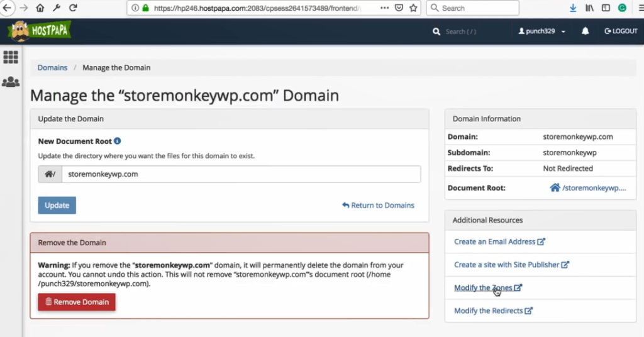
Task: Click the cPanel search magnifier icon
Action: coord(436,31)
